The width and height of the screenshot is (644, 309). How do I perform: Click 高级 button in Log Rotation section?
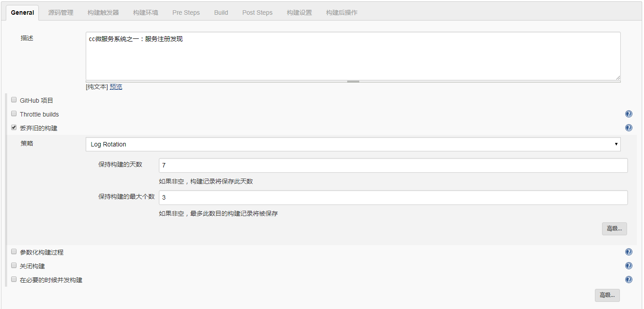[615, 229]
